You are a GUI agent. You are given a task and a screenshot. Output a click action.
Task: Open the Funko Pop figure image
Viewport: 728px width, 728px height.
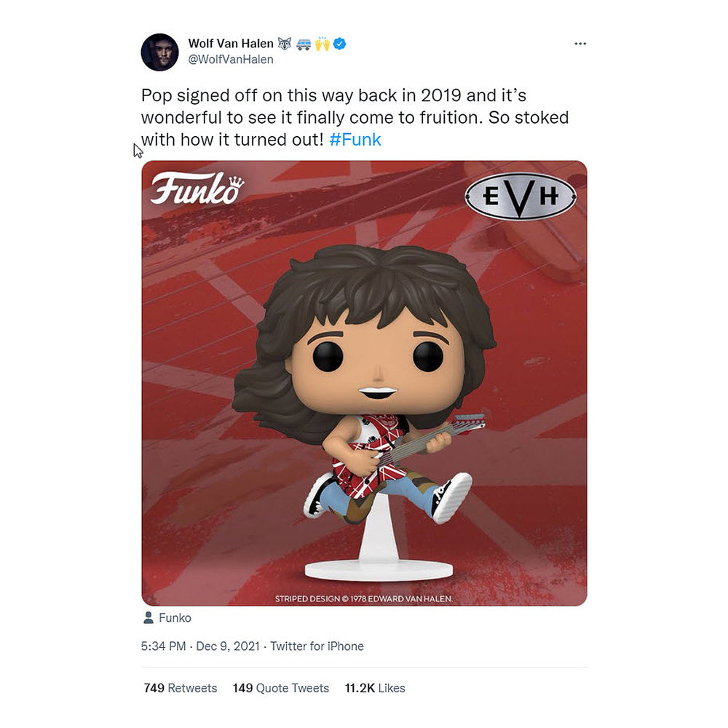(364, 383)
